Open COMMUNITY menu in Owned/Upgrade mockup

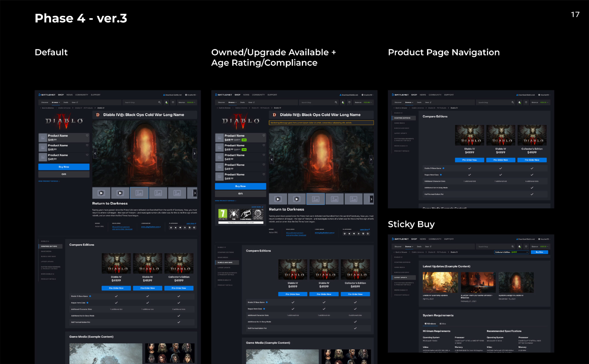tap(258, 95)
